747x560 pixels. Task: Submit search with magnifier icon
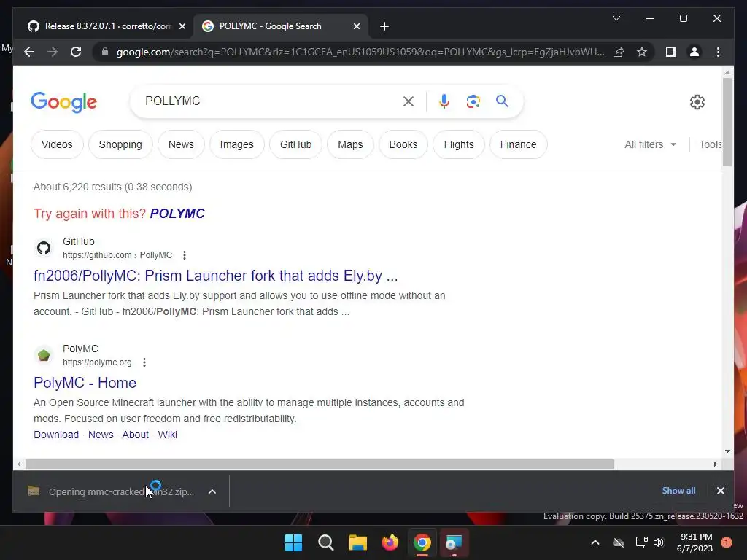pos(502,101)
